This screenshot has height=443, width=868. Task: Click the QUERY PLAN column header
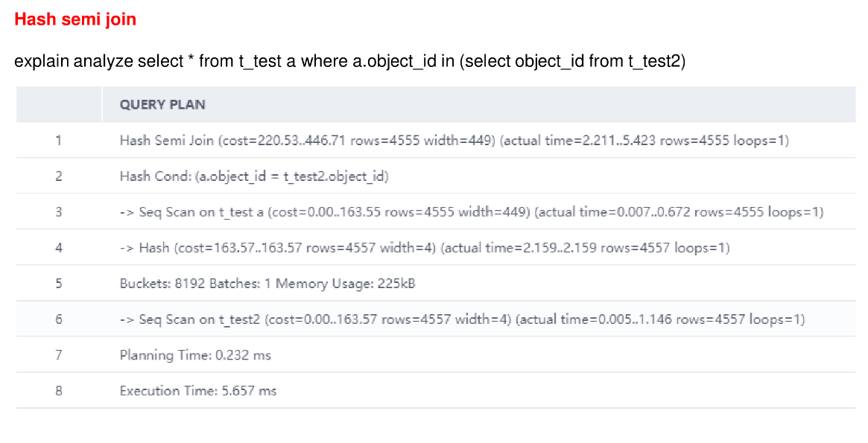coord(162,104)
